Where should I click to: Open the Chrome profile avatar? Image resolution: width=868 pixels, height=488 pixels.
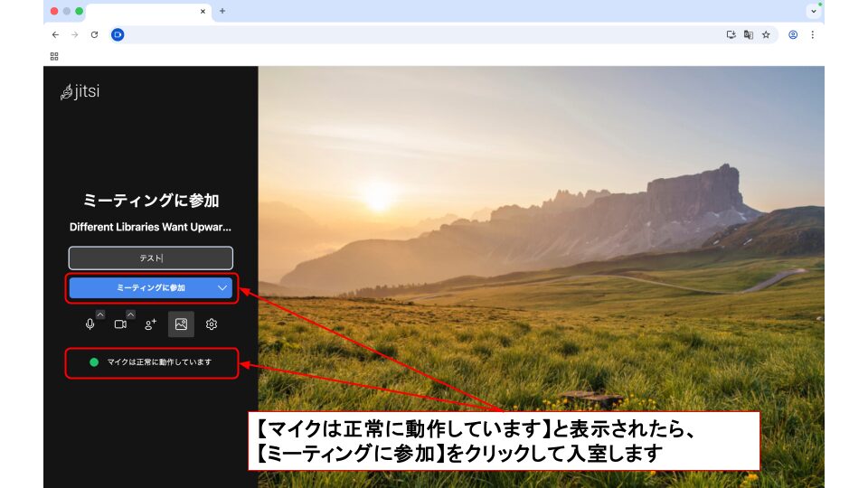(793, 34)
